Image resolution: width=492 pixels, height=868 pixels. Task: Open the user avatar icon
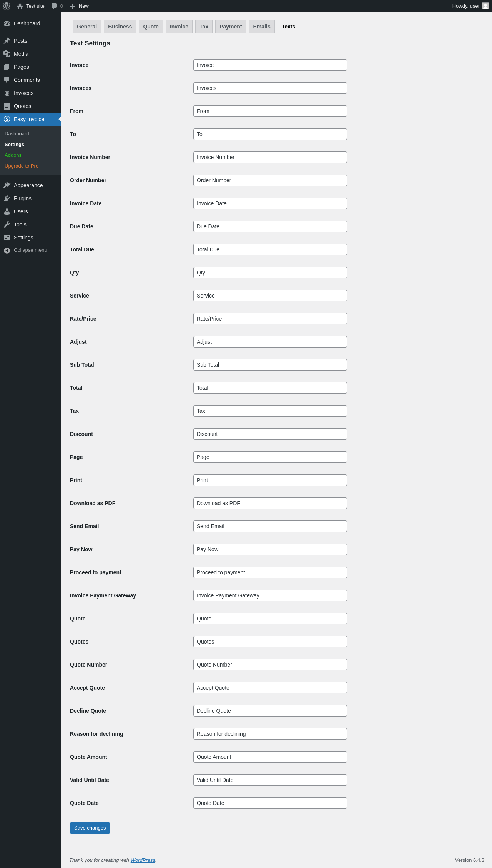[x=485, y=6]
